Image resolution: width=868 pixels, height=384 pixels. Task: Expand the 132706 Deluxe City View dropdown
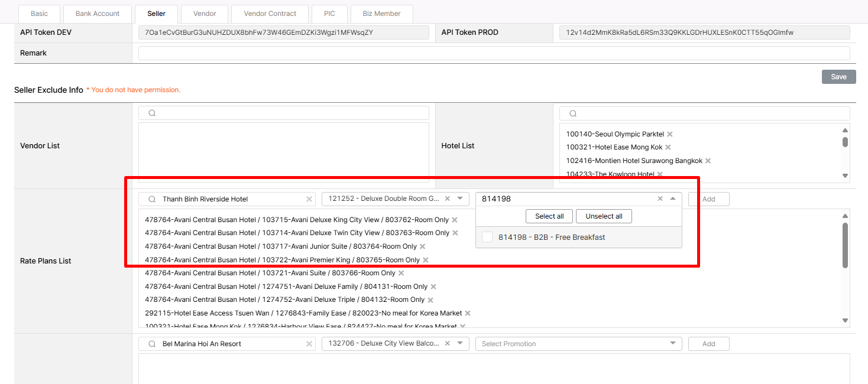click(x=460, y=344)
